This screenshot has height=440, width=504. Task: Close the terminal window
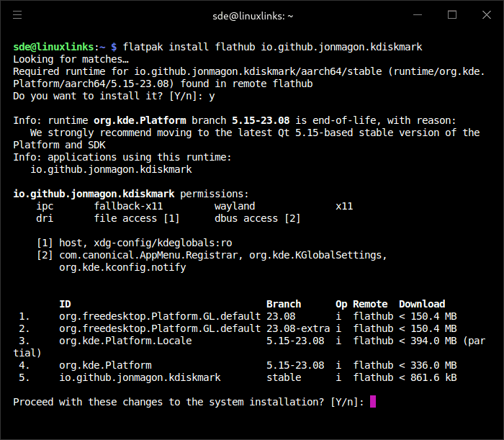[x=487, y=15]
